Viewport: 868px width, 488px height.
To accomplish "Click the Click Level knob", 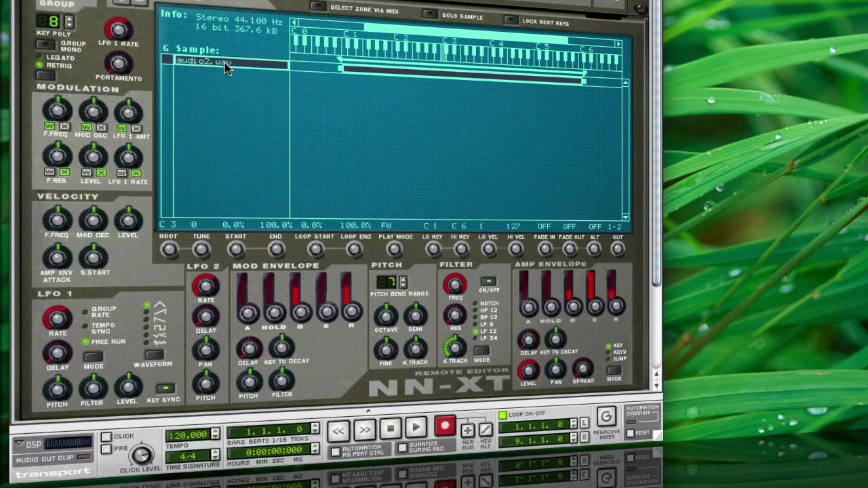I will (141, 455).
